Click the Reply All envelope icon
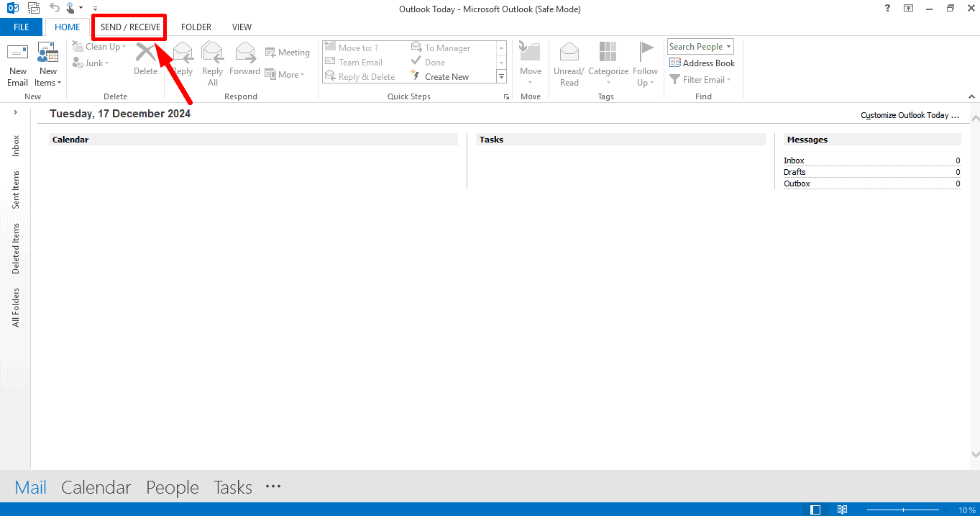The height and width of the screenshot is (516, 980). point(213,53)
